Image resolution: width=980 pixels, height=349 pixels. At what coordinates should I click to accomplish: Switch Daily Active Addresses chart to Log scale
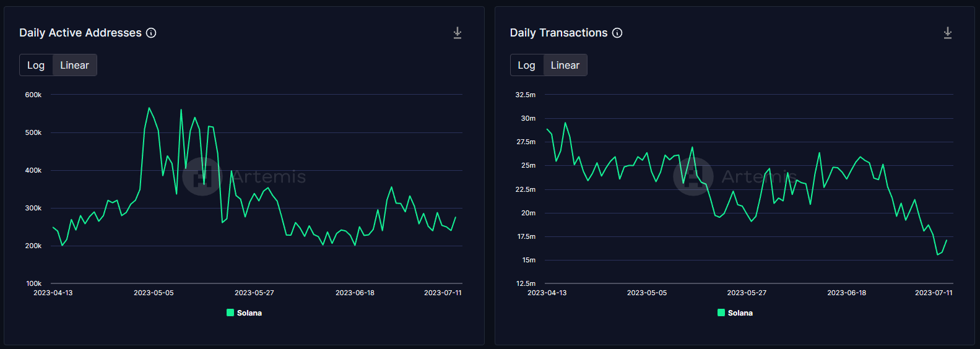pos(36,65)
